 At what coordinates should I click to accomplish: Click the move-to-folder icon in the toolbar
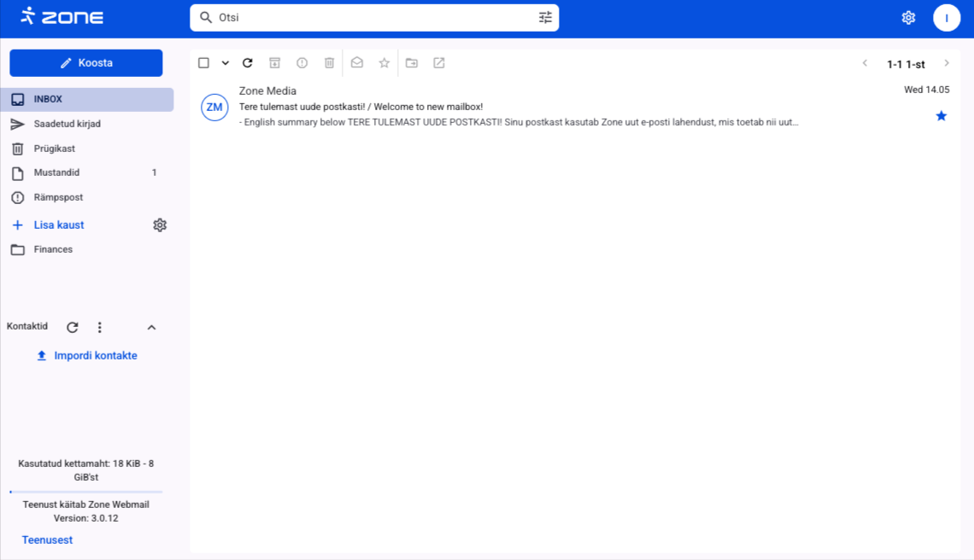click(412, 63)
